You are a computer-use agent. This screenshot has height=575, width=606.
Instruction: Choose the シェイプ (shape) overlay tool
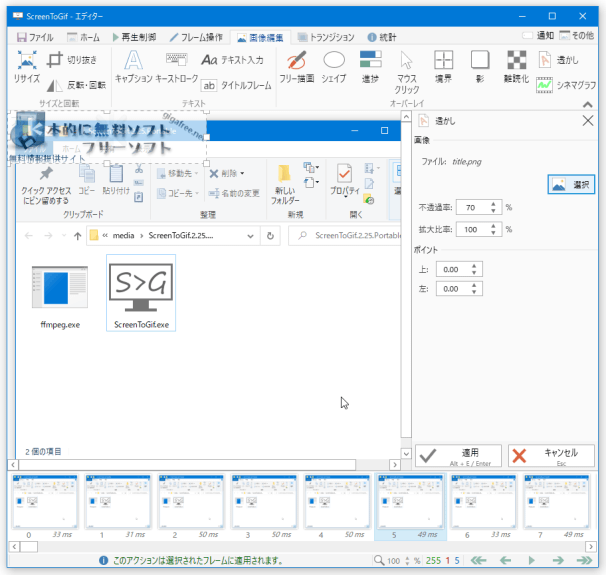pos(334,66)
